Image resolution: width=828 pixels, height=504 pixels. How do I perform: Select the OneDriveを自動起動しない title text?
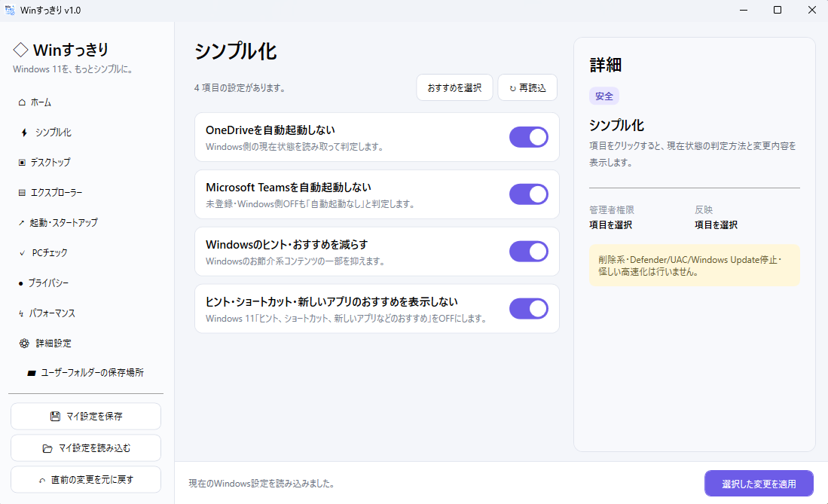(x=270, y=130)
